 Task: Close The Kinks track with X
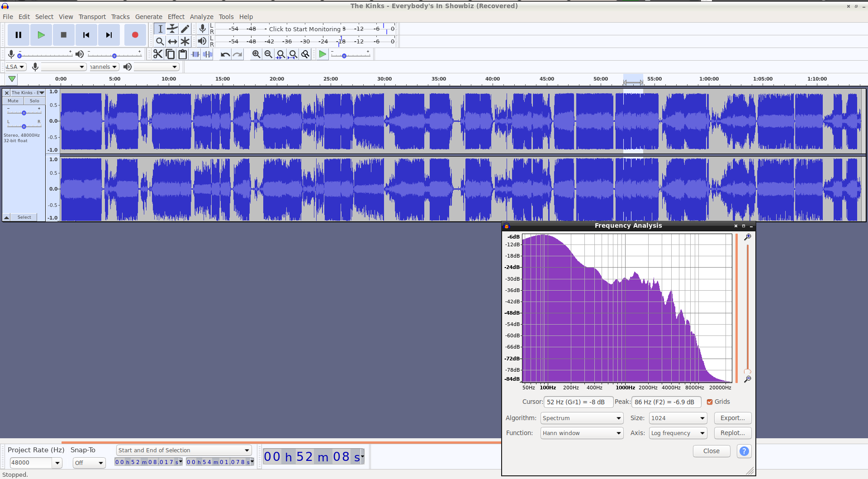point(7,93)
